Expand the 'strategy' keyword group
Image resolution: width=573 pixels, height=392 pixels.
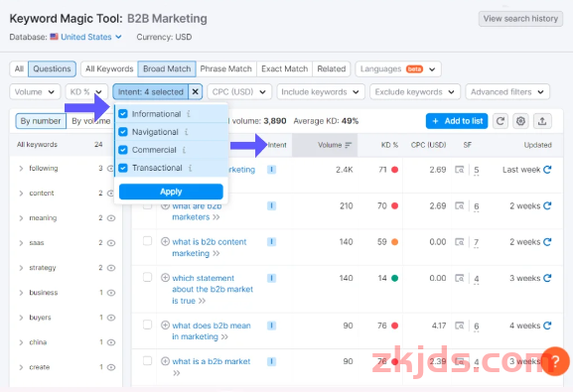(x=21, y=268)
